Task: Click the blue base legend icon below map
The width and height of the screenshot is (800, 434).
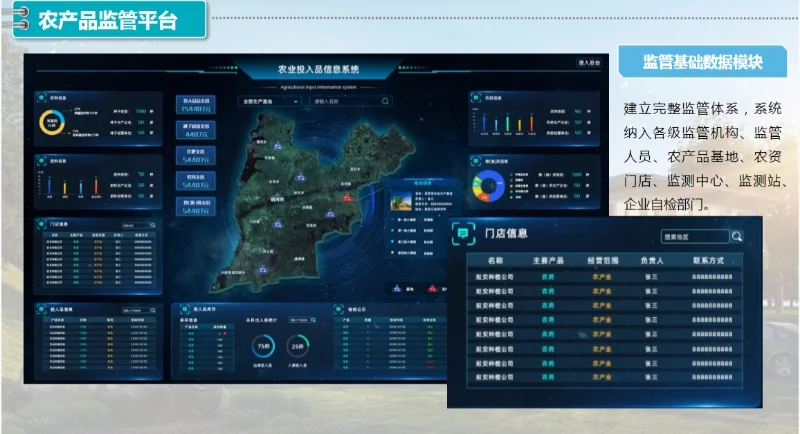Action: 397,289
